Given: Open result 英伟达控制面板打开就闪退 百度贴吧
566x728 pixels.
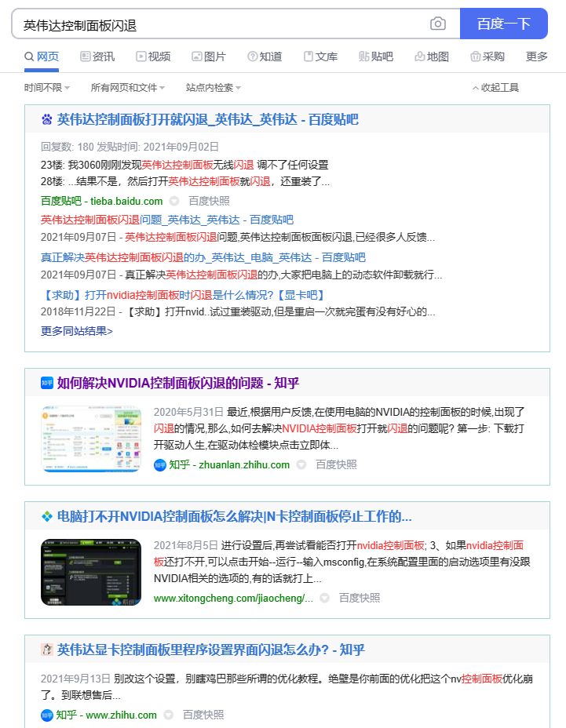Looking at the screenshot, I should click(207, 120).
